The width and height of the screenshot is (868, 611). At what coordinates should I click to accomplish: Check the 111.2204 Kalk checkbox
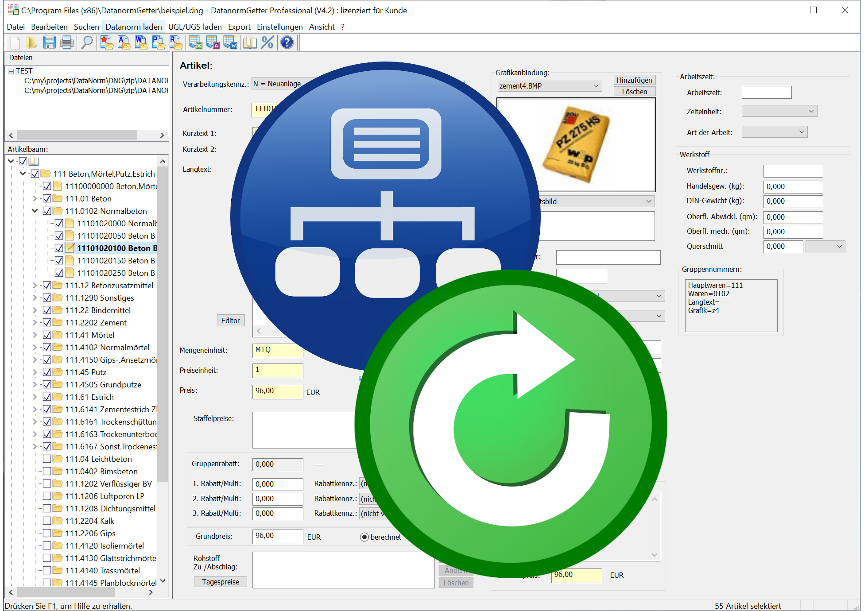click(x=47, y=521)
